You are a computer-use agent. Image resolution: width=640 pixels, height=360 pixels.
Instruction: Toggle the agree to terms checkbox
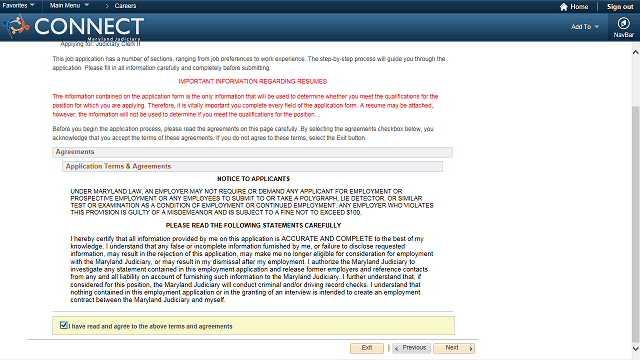coord(64,325)
